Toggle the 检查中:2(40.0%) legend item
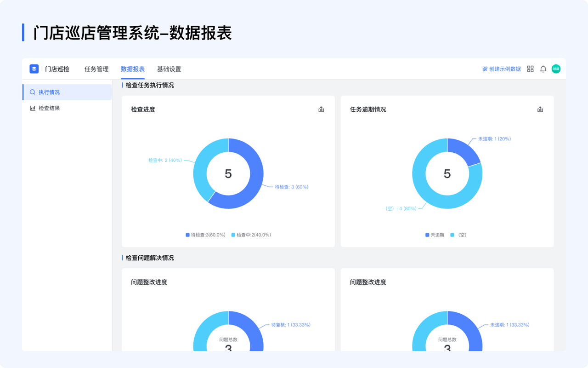Image resolution: width=588 pixels, height=368 pixels. [x=251, y=235]
